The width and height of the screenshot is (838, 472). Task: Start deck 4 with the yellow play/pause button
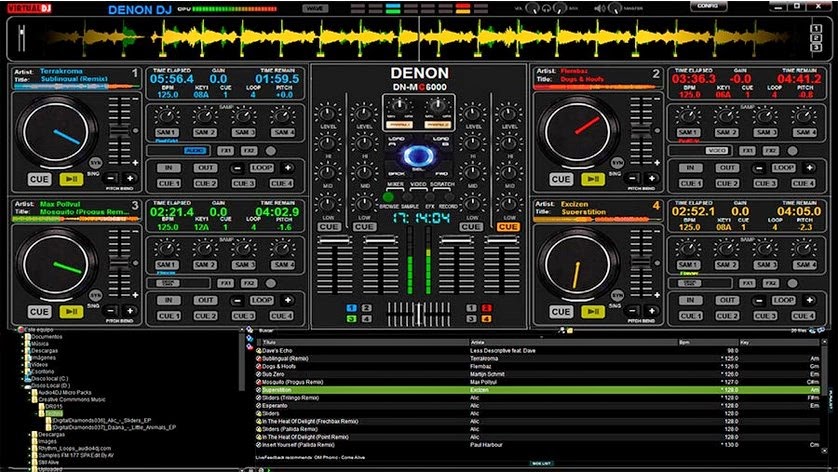click(593, 312)
